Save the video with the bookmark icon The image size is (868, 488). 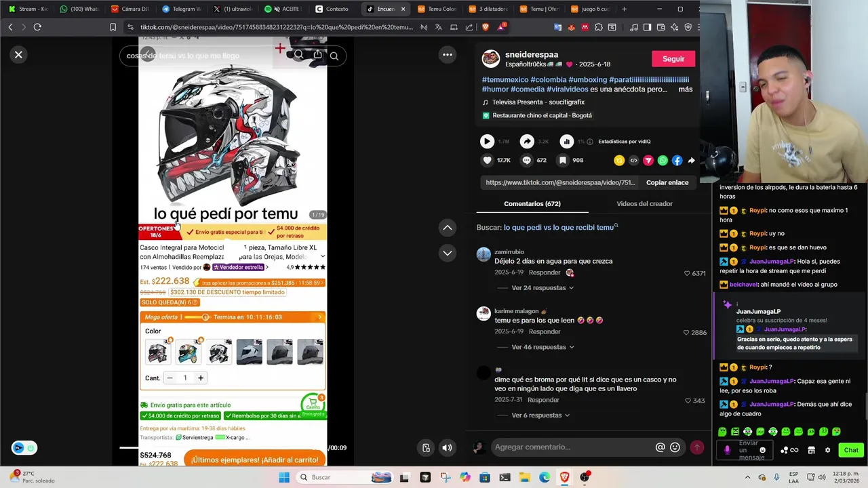[x=562, y=160]
